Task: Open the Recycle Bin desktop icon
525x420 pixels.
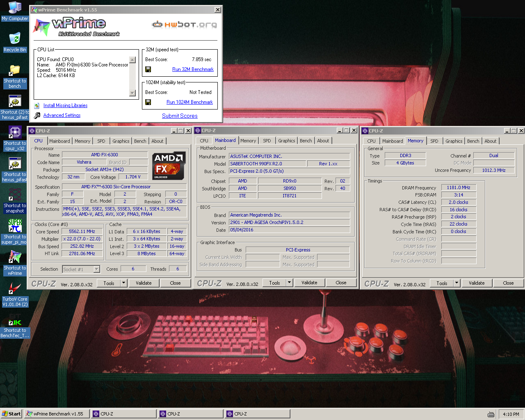Action: pos(15,43)
